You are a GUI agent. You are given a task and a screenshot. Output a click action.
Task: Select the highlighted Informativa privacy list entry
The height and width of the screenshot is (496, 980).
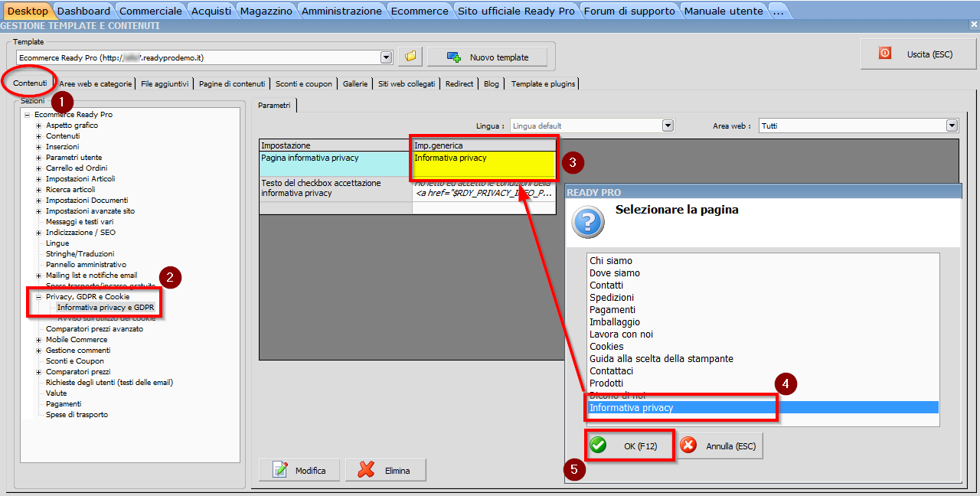click(763, 408)
